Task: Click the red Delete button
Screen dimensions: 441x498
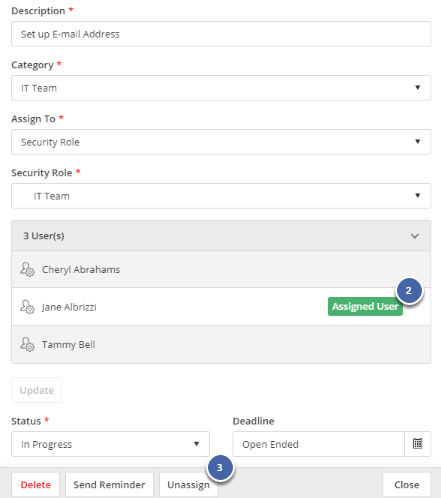Action: [x=36, y=485]
